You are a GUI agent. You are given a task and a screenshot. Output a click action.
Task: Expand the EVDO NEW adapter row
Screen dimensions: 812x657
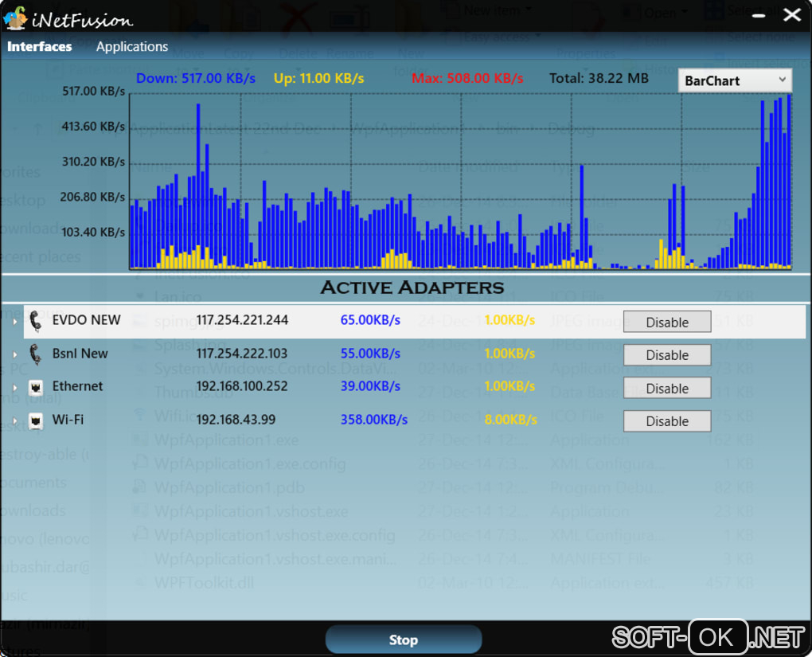(x=15, y=322)
